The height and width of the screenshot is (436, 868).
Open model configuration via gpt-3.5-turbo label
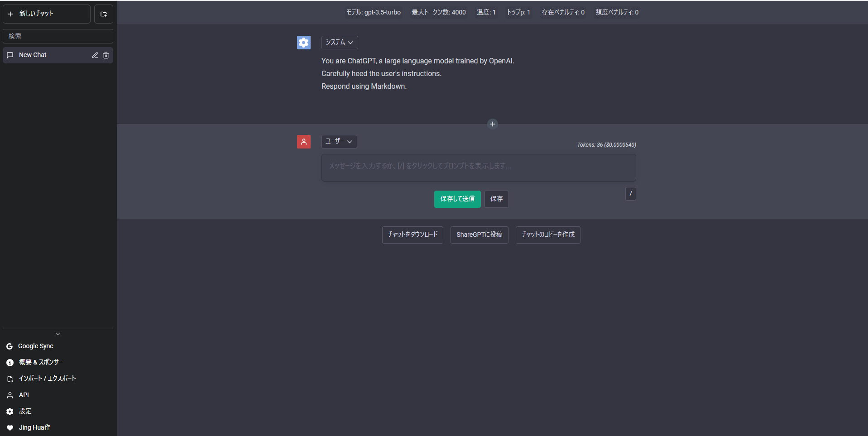point(374,12)
